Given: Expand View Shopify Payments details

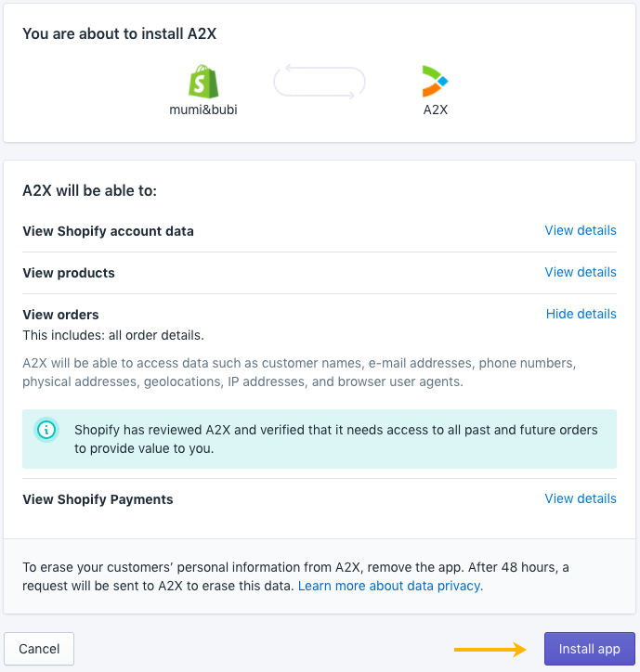Looking at the screenshot, I should (x=581, y=498).
